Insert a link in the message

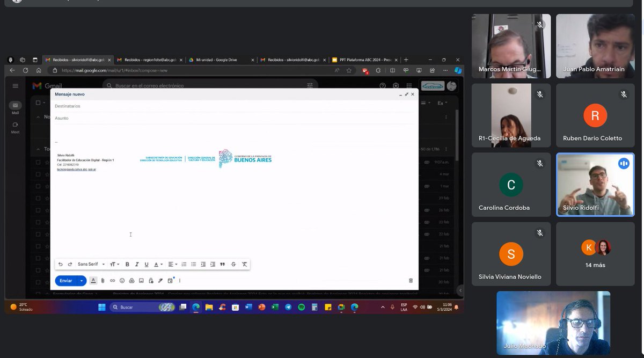[113, 280]
